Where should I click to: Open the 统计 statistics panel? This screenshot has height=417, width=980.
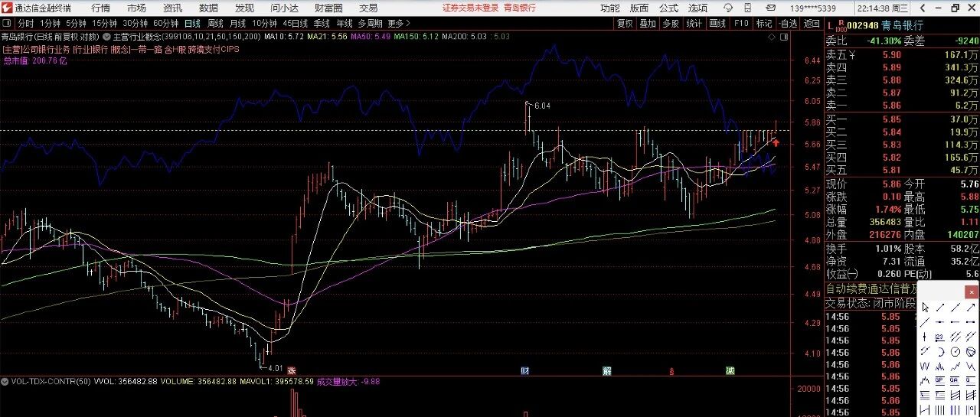click(694, 24)
